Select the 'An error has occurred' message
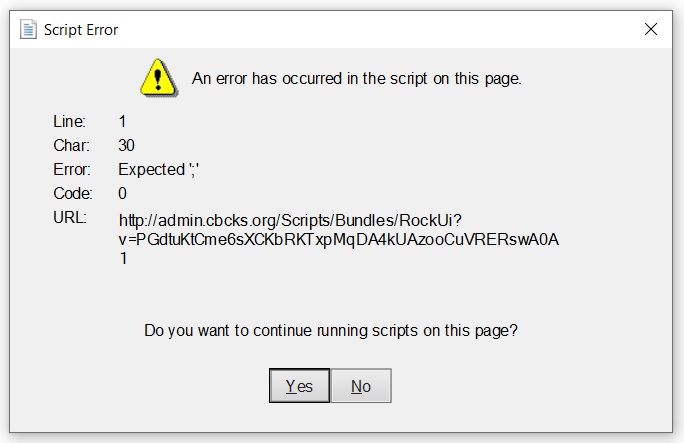The height and width of the screenshot is (443, 684). click(x=357, y=78)
